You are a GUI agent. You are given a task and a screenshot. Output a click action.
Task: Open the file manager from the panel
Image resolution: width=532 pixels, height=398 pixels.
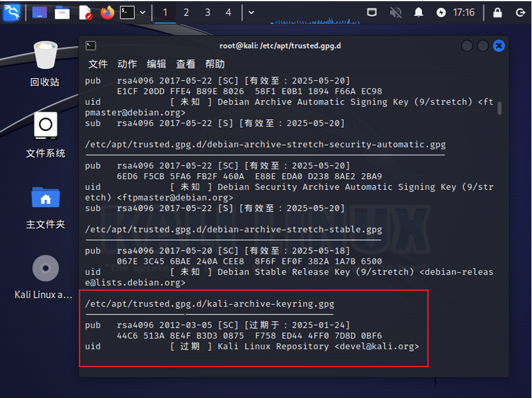(x=62, y=13)
